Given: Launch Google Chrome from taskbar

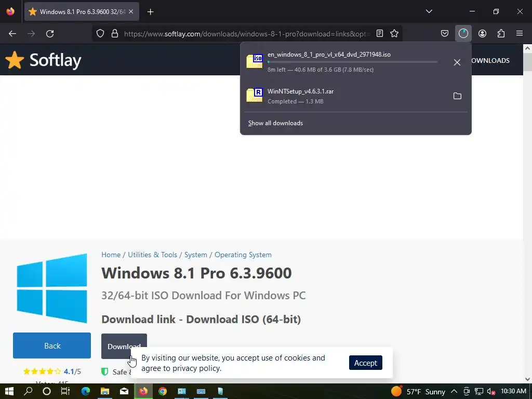Looking at the screenshot, I should point(163,391).
